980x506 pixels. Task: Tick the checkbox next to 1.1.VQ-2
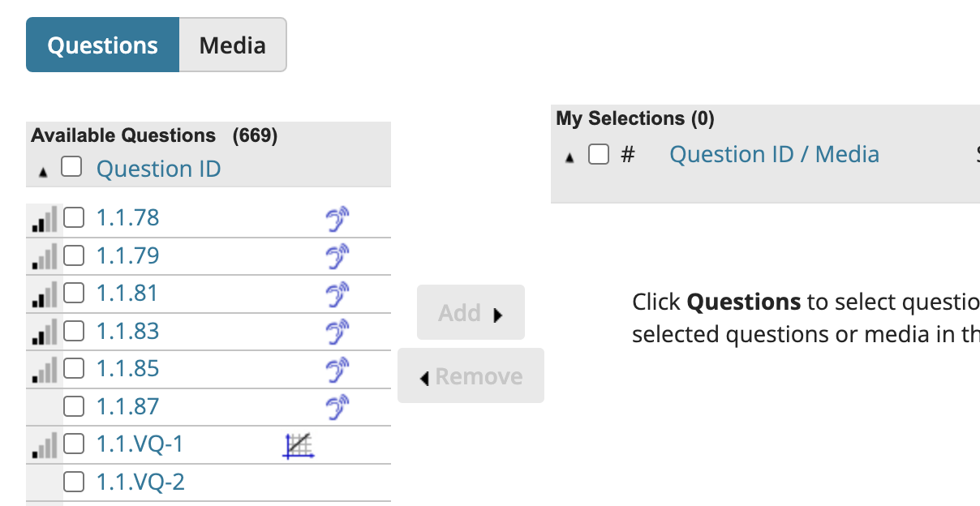coord(74,482)
